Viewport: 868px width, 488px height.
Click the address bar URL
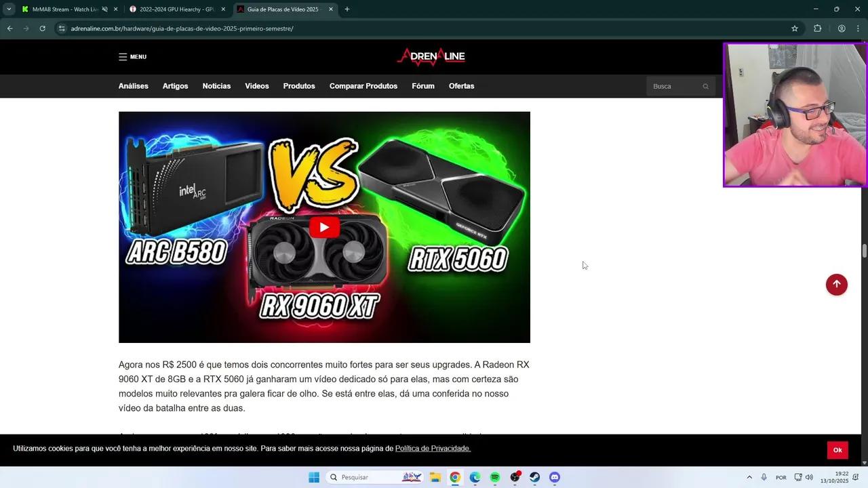pyautogui.click(x=182, y=28)
